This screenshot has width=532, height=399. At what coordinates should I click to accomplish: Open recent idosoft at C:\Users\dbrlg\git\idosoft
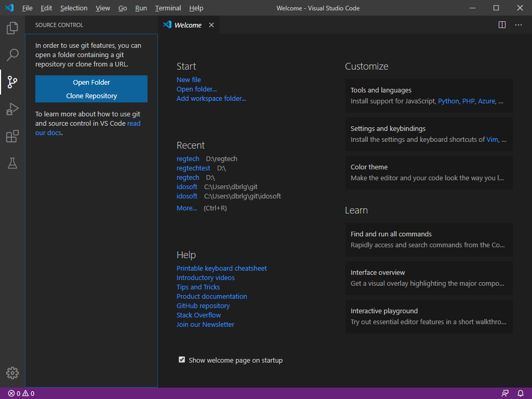pos(187,196)
